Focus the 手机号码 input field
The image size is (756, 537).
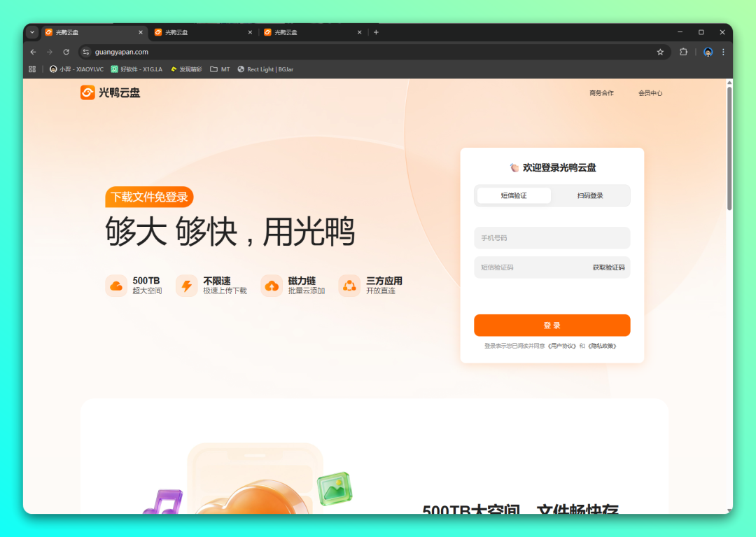point(552,238)
